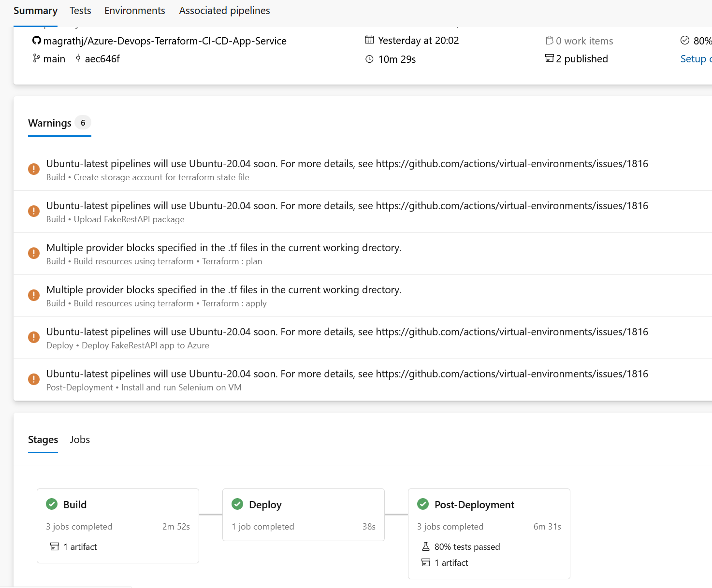Open 1 artifact in the Post-Deployment stage
Viewport: 712px width, 588px height.
(x=451, y=563)
